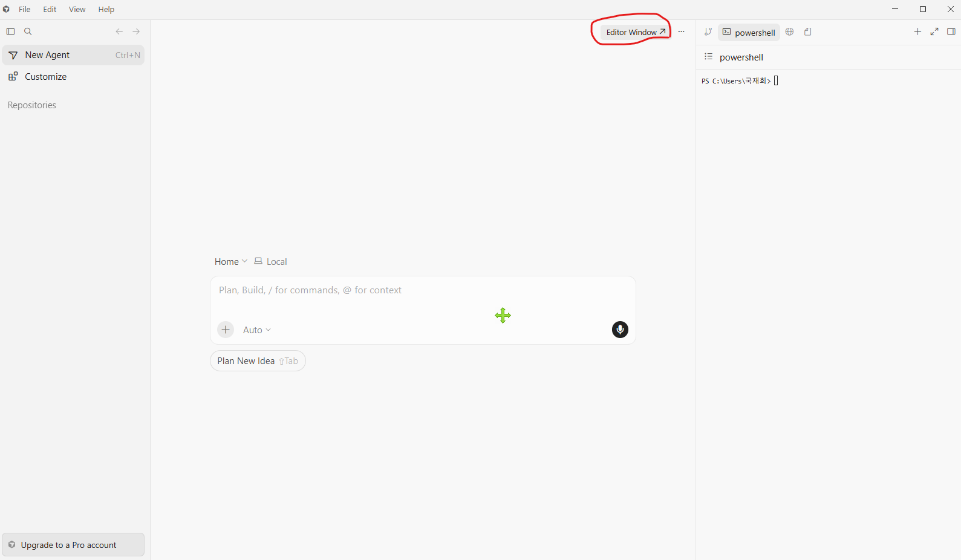Image resolution: width=961 pixels, height=560 pixels.
Task: Start a New Agent
Action: tap(73, 55)
